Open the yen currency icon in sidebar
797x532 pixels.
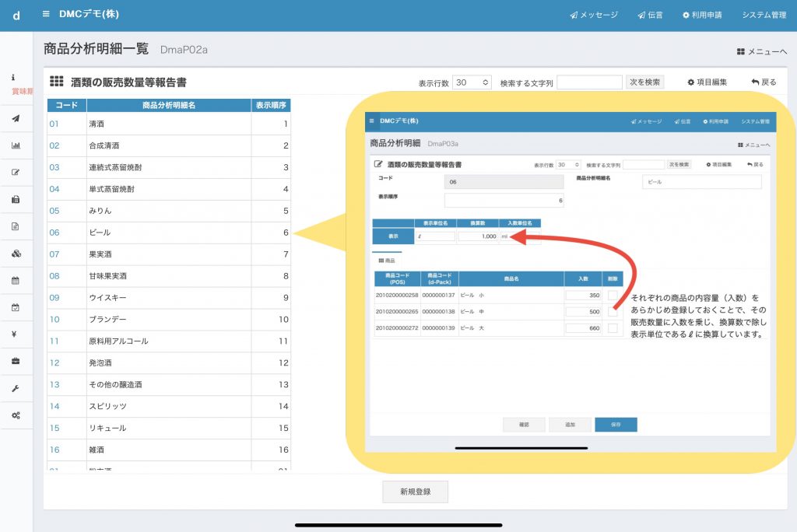16,334
